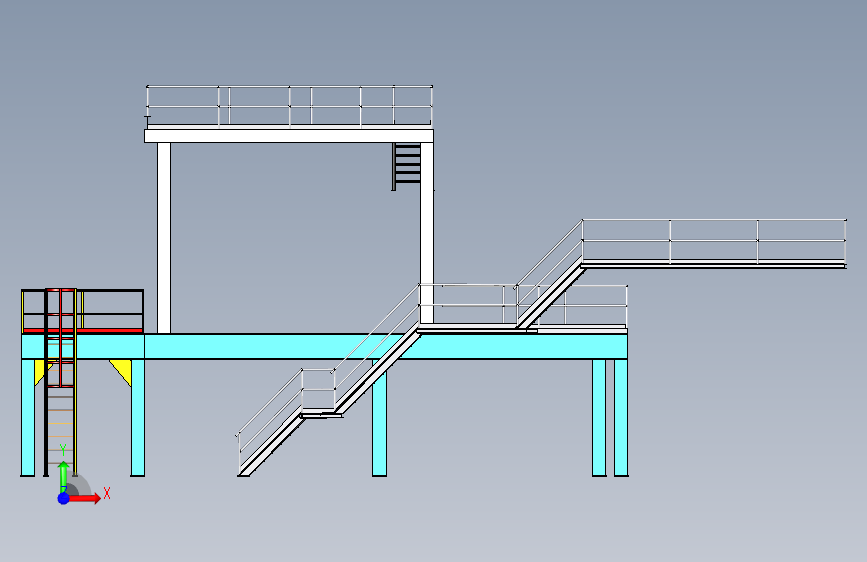
Task: Select the long cyan horizontal main beam
Action: click(x=385, y=347)
